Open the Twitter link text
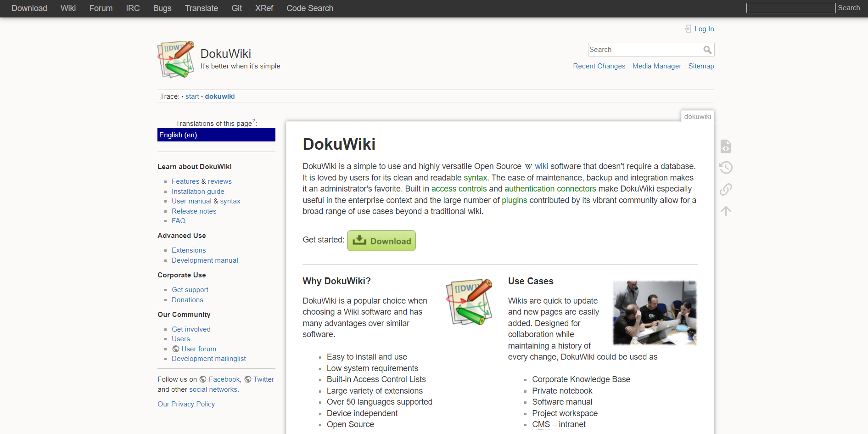 [x=264, y=379]
